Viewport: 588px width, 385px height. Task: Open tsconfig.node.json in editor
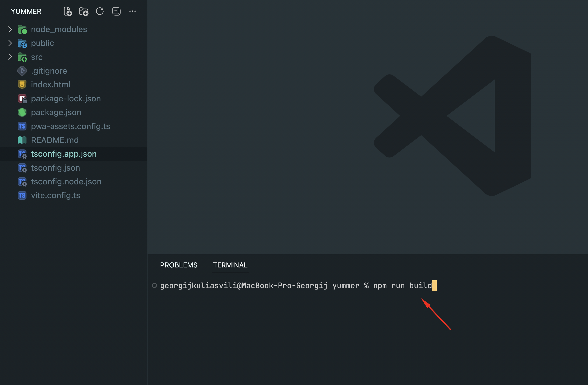tap(66, 182)
